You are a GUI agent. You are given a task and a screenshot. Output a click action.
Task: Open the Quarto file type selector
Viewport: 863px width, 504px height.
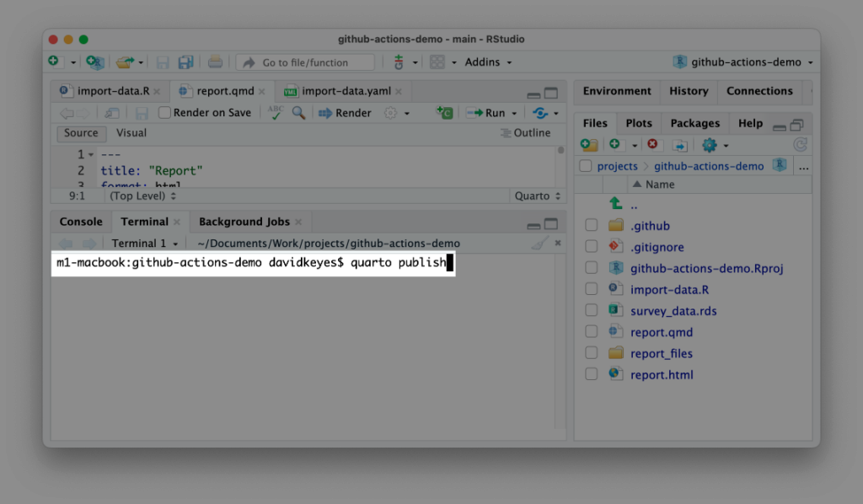(x=537, y=196)
